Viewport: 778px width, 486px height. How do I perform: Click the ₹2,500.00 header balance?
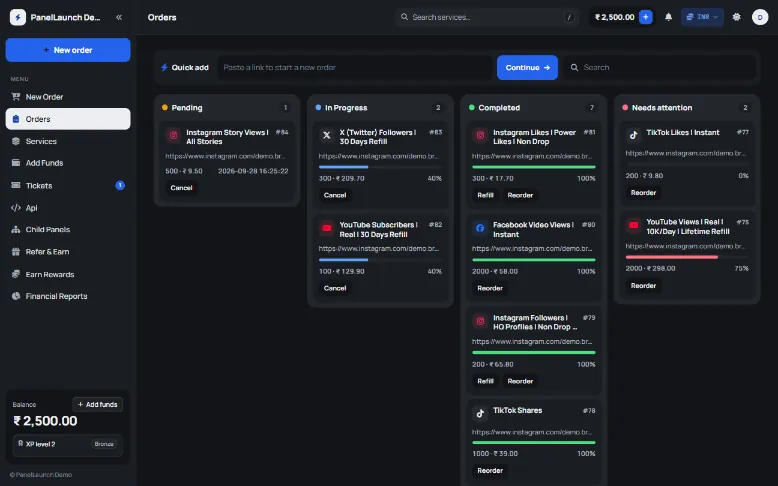click(615, 17)
